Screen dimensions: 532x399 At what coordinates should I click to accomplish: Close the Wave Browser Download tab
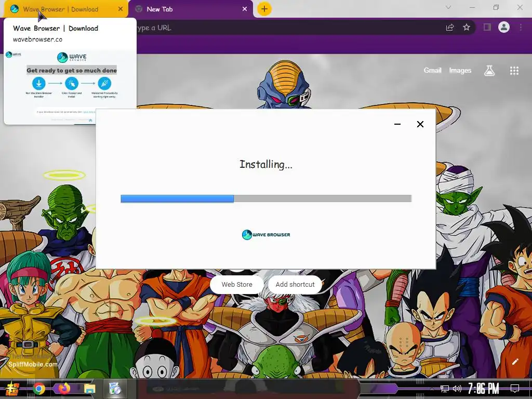coord(121,9)
